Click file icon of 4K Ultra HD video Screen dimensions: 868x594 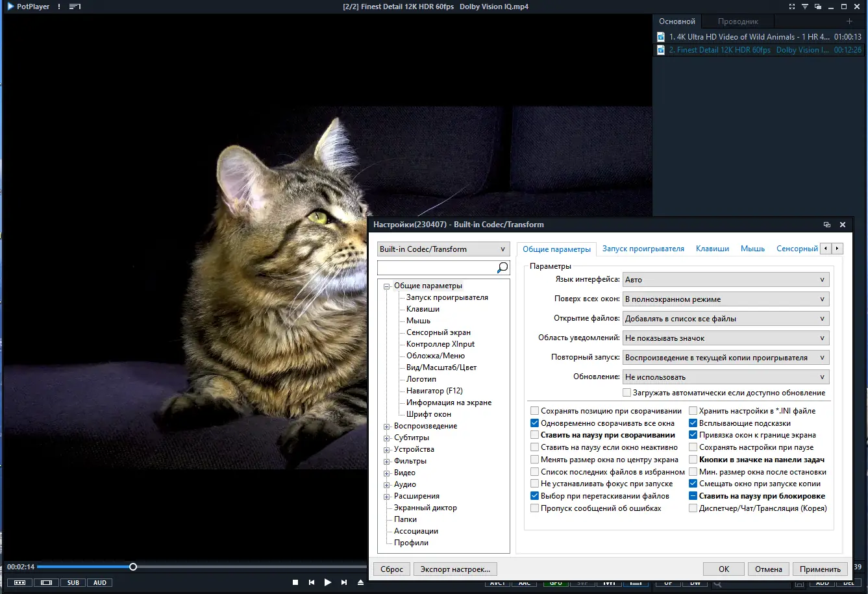tap(661, 37)
